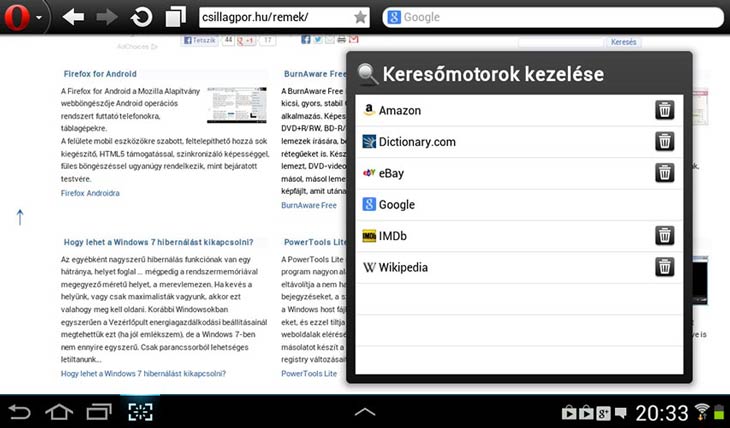The height and width of the screenshot is (428, 730).
Task: Go forward with the forward arrow
Action: 107,17
